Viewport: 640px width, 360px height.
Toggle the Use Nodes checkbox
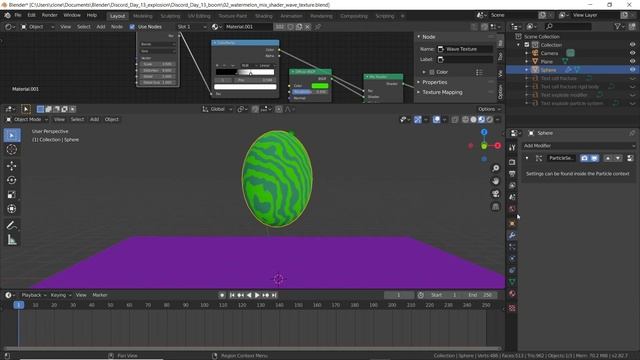pos(132,27)
